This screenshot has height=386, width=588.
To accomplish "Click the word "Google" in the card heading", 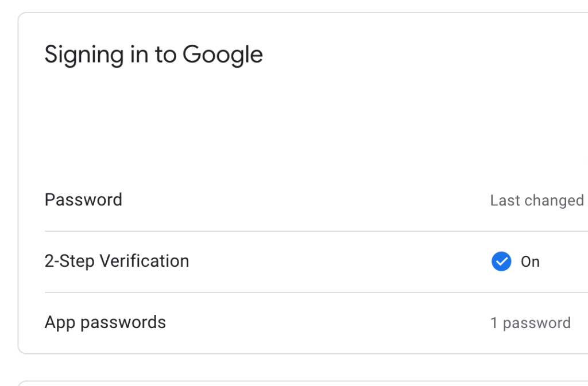I will (x=223, y=54).
